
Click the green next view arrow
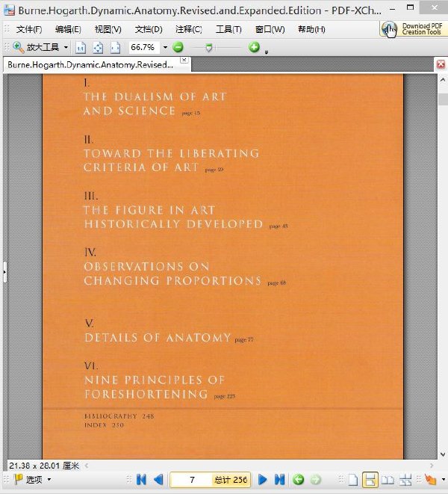click(315, 480)
